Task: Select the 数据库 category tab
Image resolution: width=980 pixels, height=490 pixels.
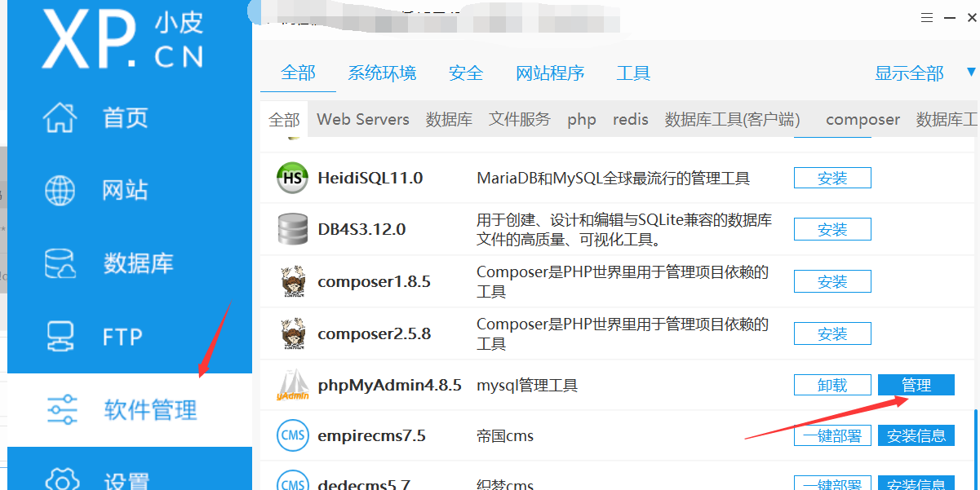Action: point(449,119)
